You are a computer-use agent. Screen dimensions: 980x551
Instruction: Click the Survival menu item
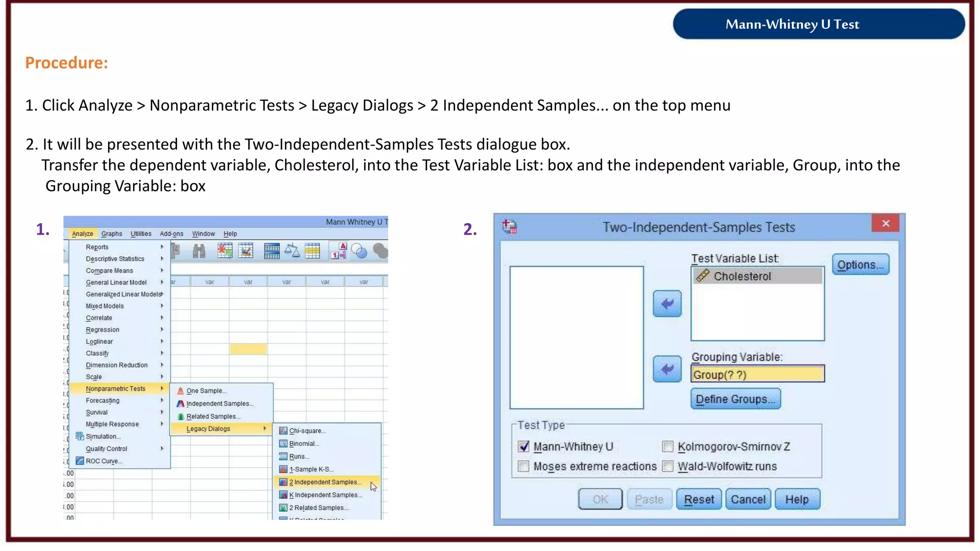click(120, 412)
